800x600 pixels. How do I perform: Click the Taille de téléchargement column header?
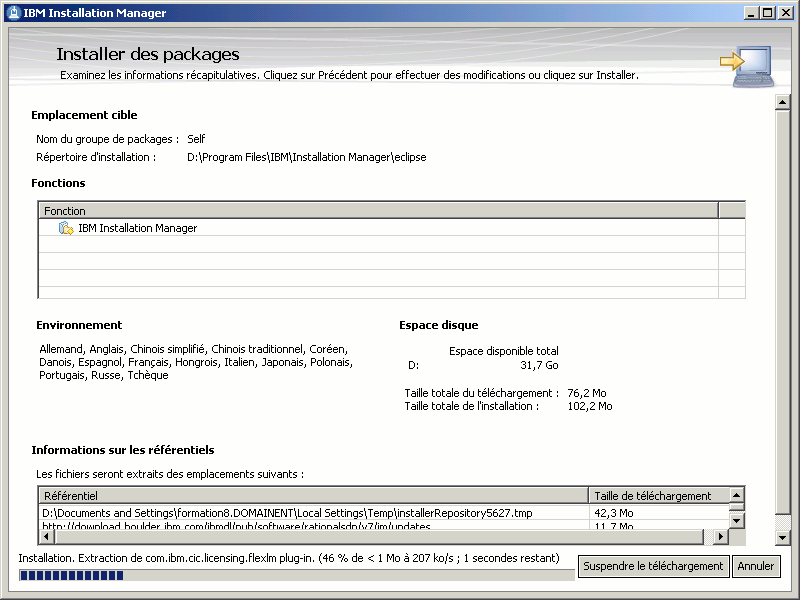[659, 496]
